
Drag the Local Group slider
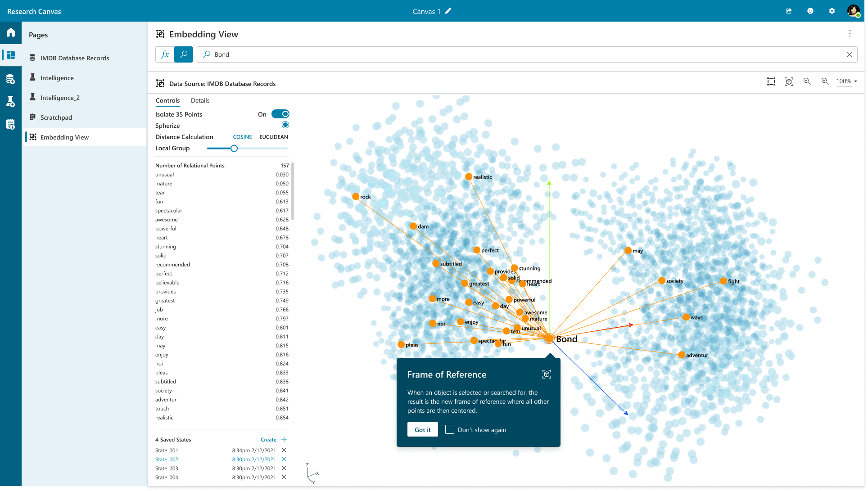coord(233,148)
